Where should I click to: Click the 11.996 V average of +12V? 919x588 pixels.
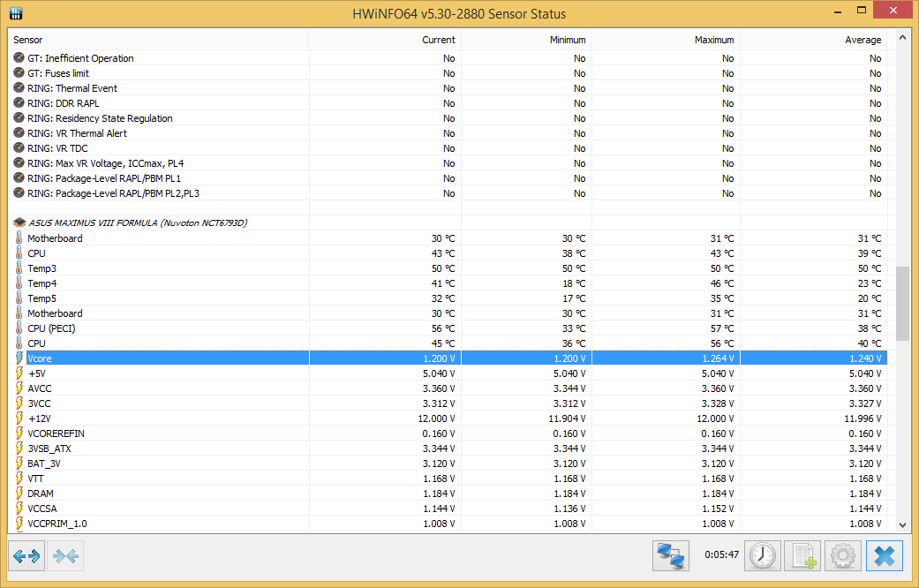863,418
